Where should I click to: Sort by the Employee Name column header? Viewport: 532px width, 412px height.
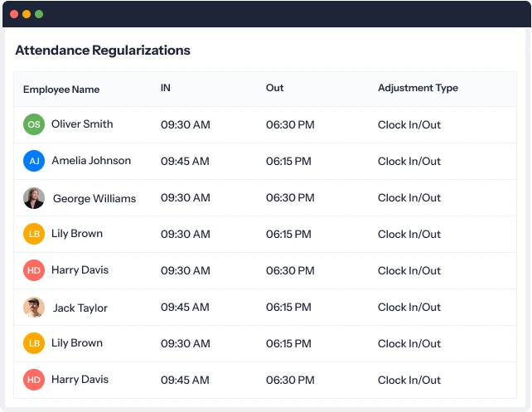(61, 90)
